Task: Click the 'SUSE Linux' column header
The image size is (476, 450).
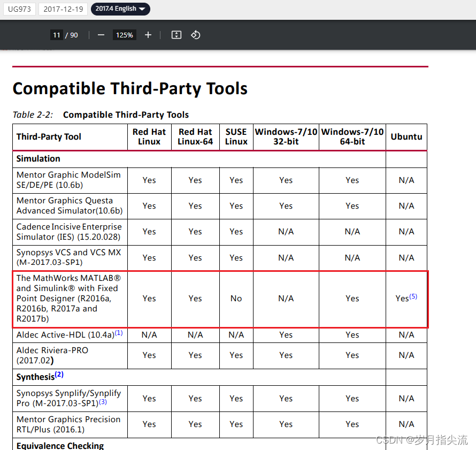Action: point(236,136)
